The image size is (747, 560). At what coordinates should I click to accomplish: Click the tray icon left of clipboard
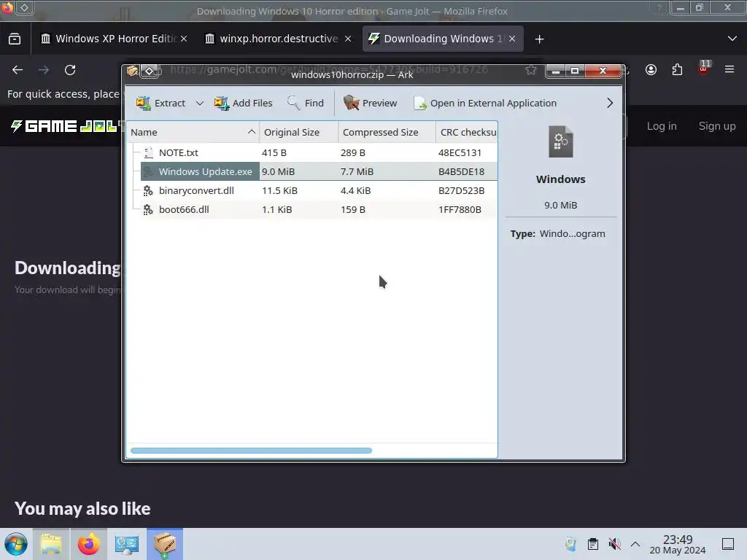(x=570, y=544)
